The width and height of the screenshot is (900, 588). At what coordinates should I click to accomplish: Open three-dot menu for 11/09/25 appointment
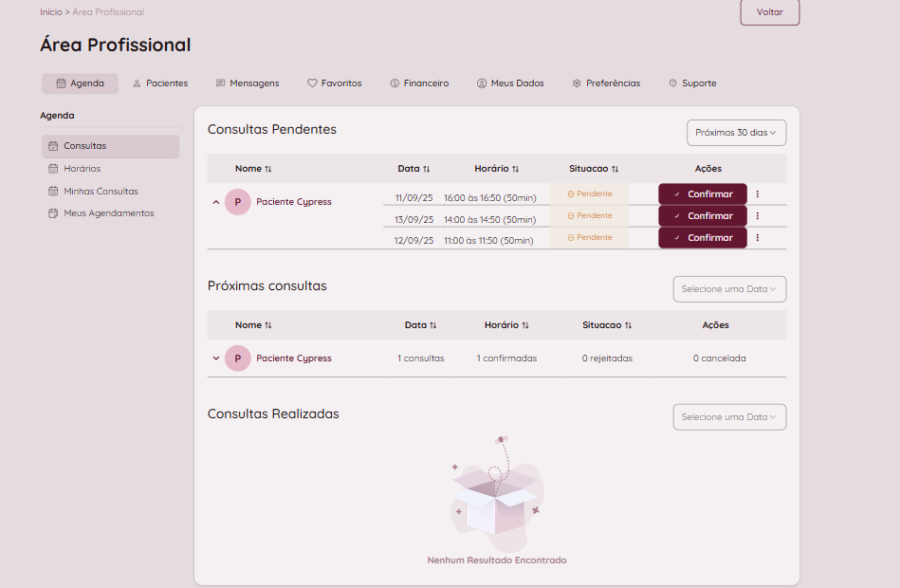pos(757,193)
